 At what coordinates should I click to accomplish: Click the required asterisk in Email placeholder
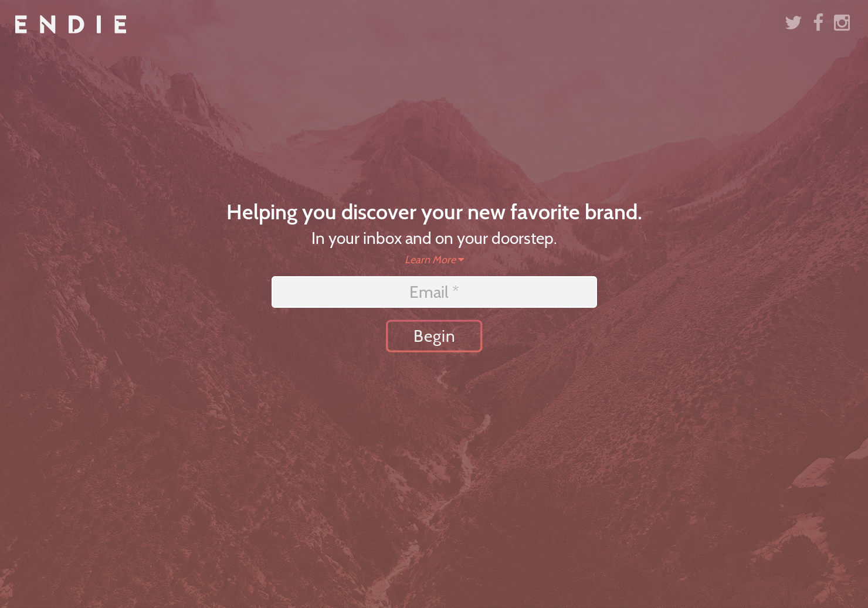(x=456, y=290)
